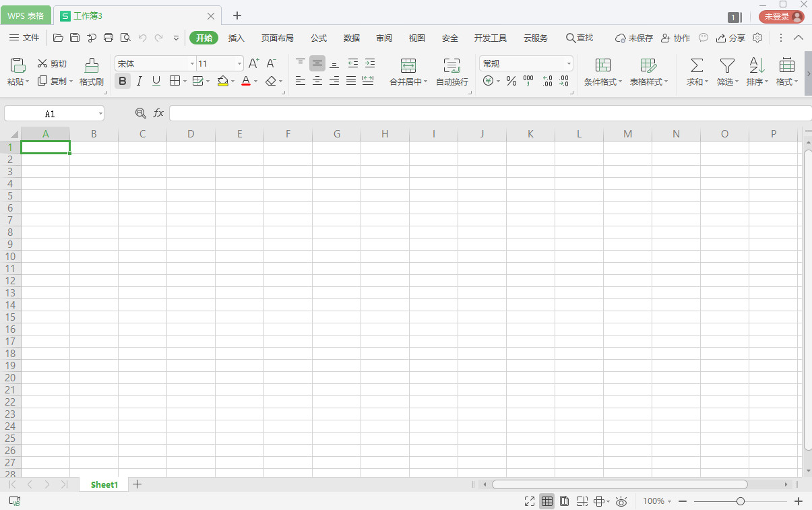
Task: Open the Conditional Formatting (条件格式) icon
Action: (602, 65)
